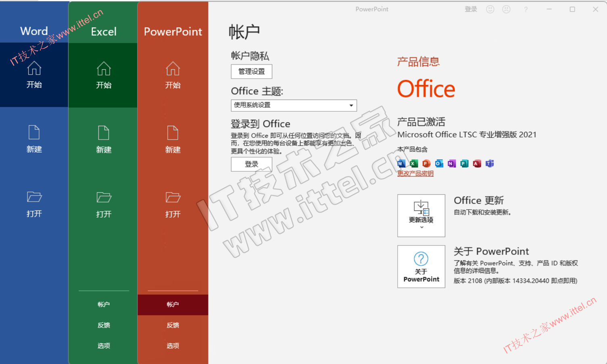This screenshot has height=364, width=607.
Task: Click the Sign in text in title bar
Action: tap(471, 9)
